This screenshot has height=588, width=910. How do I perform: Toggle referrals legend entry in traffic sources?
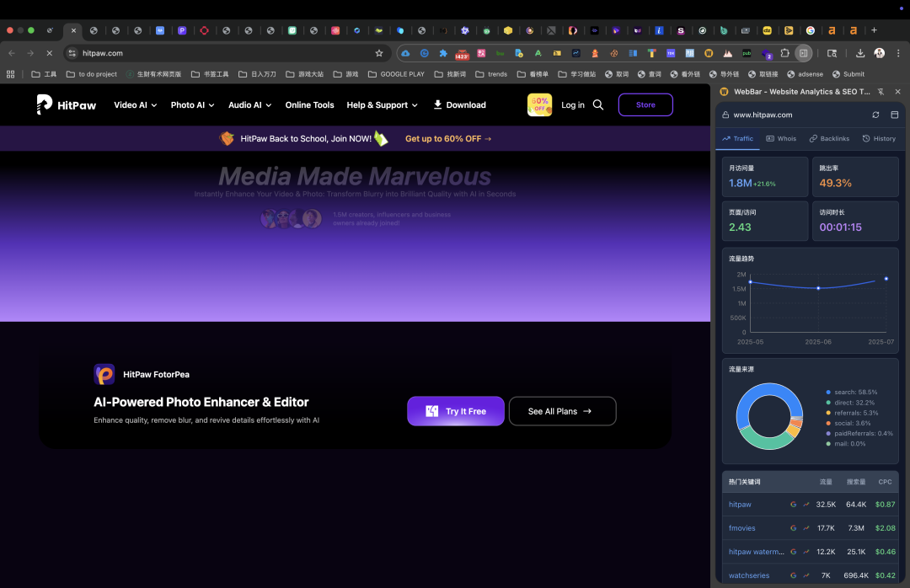pyautogui.click(x=852, y=414)
